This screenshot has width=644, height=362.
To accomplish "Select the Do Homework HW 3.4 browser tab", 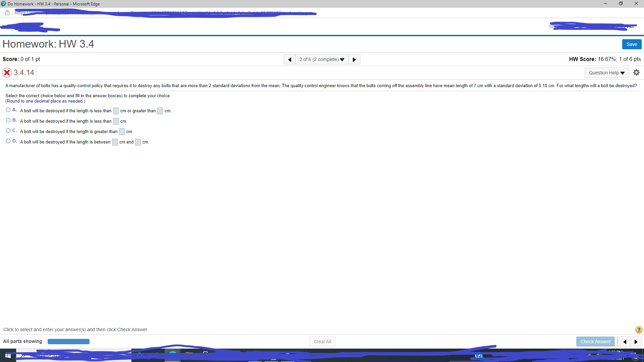I will (x=50, y=4).
